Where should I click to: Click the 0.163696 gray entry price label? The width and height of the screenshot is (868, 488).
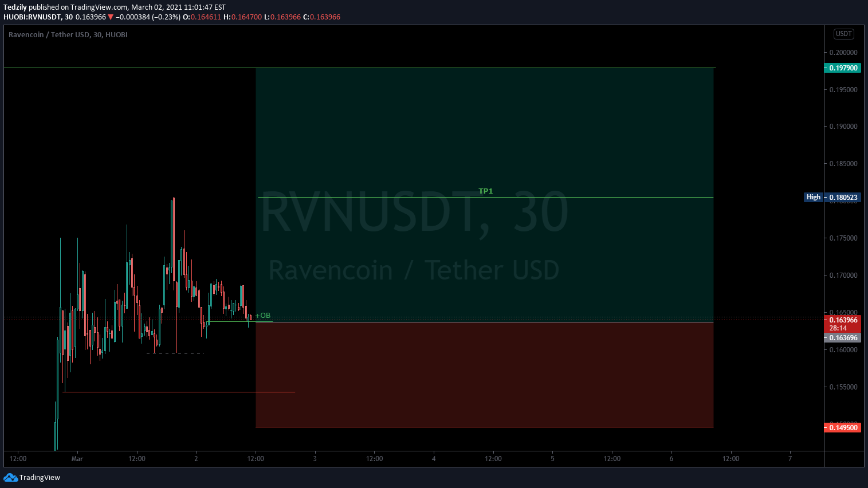[x=842, y=338]
